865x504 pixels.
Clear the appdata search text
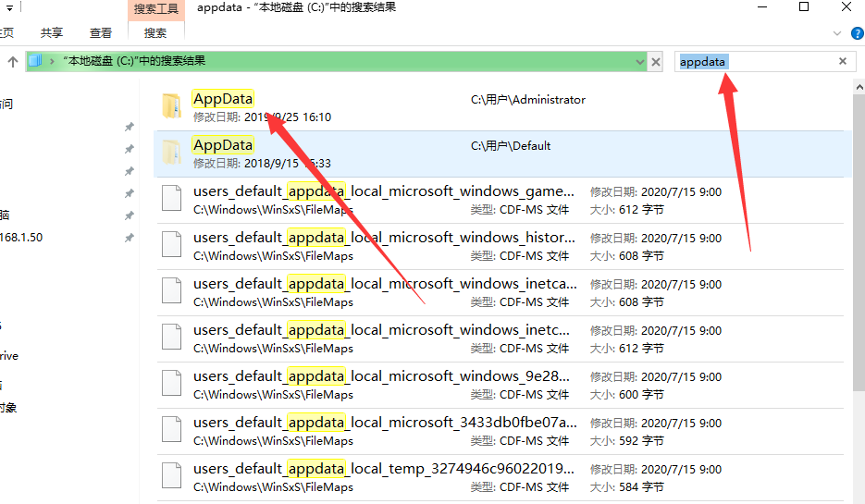(x=842, y=62)
